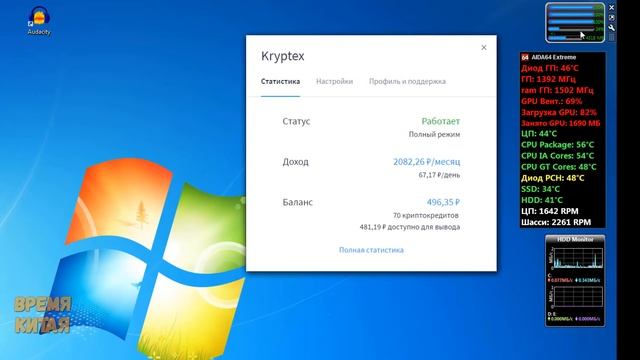Click the ЦП: 1642 RPM reading
The image size is (640, 360).
(x=549, y=211)
